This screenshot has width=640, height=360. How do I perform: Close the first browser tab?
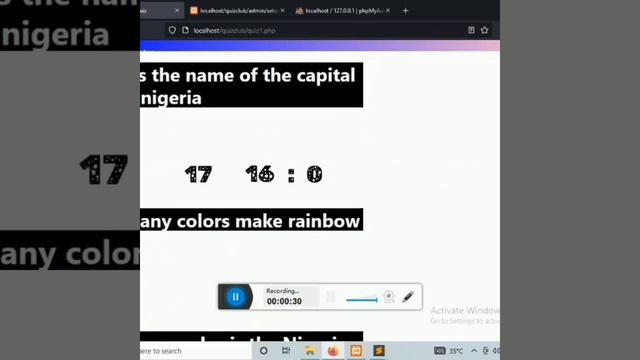coord(177,11)
